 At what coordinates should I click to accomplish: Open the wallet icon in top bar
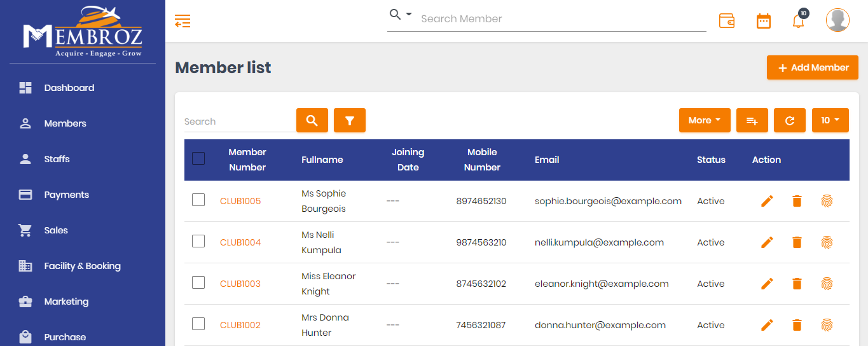(x=727, y=20)
